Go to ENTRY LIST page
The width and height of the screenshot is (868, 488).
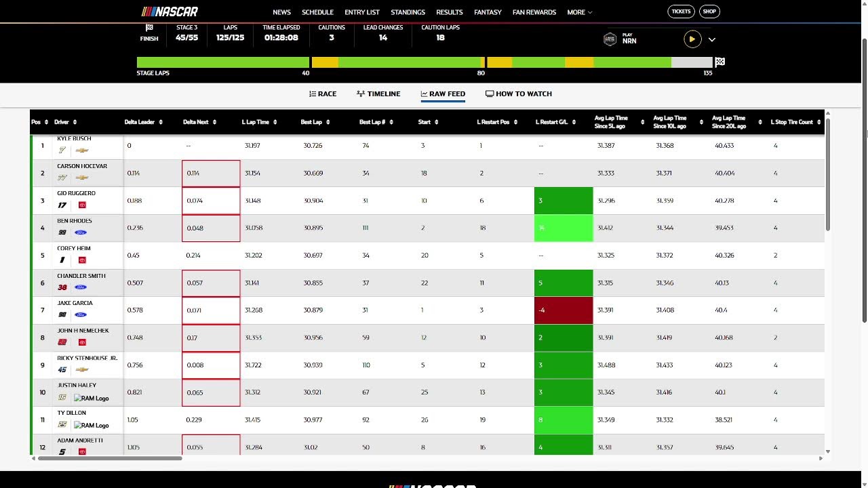362,12
